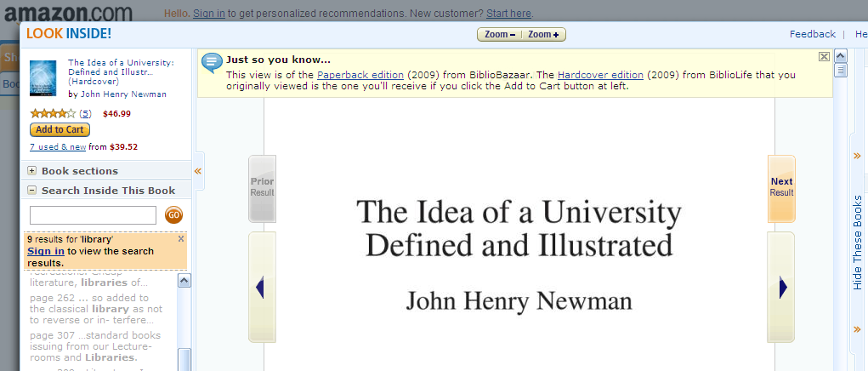
Task: Open the book title link in sidebar
Action: [x=121, y=72]
